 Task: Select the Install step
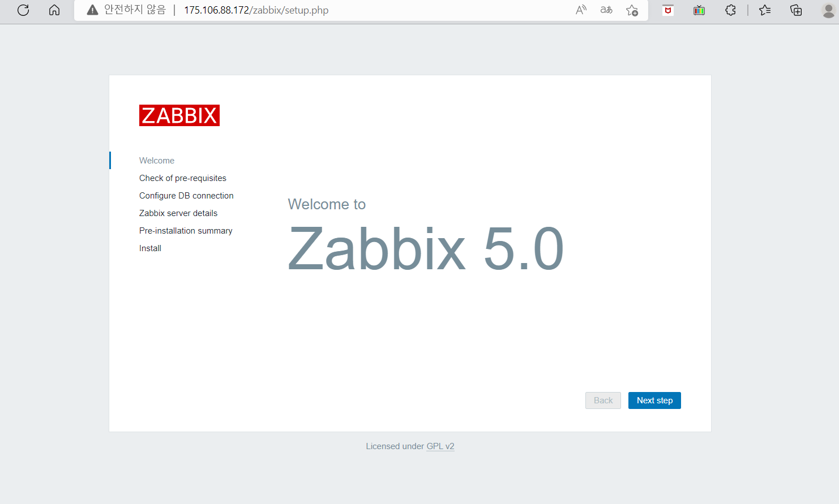[150, 248]
